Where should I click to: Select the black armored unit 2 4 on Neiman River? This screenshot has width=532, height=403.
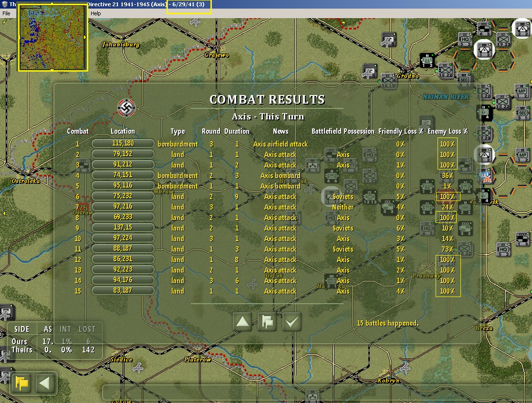point(484,112)
